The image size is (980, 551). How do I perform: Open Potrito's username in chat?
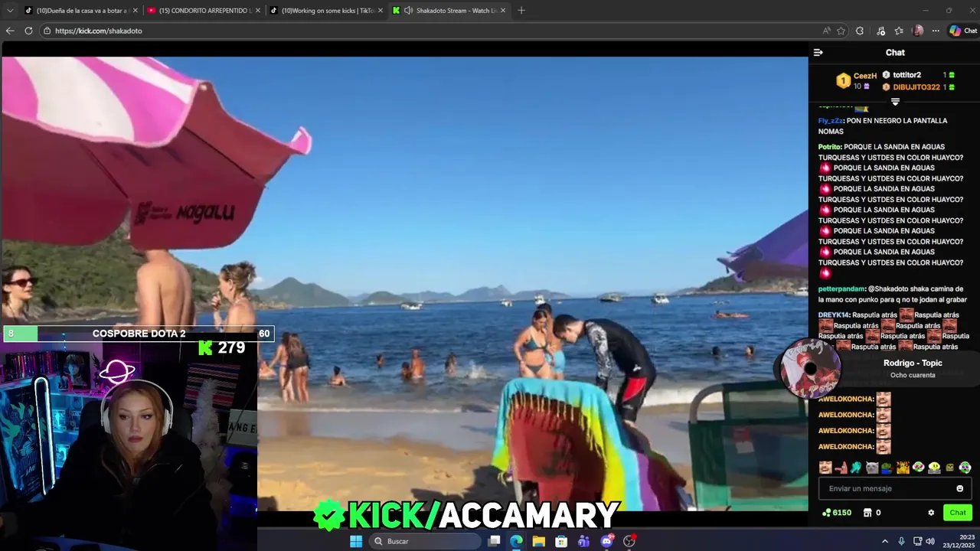(829, 147)
